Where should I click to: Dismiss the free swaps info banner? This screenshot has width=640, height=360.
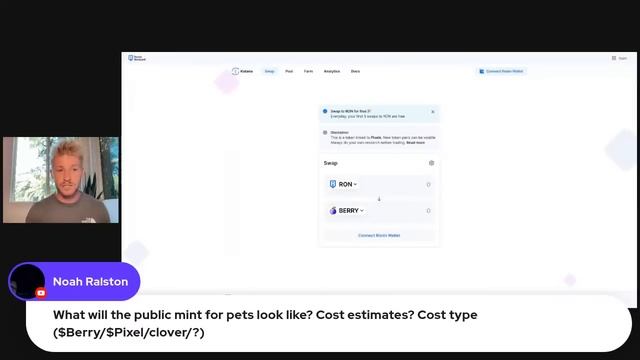[433, 112]
